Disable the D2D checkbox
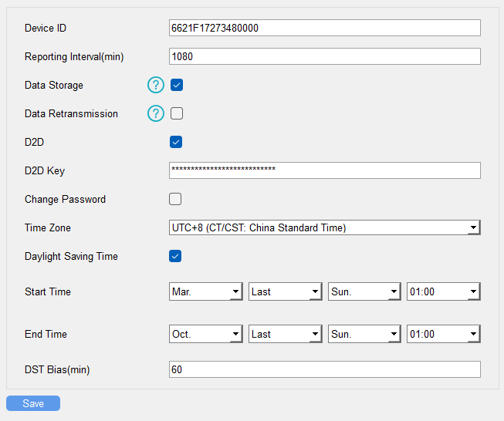 coord(176,142)
